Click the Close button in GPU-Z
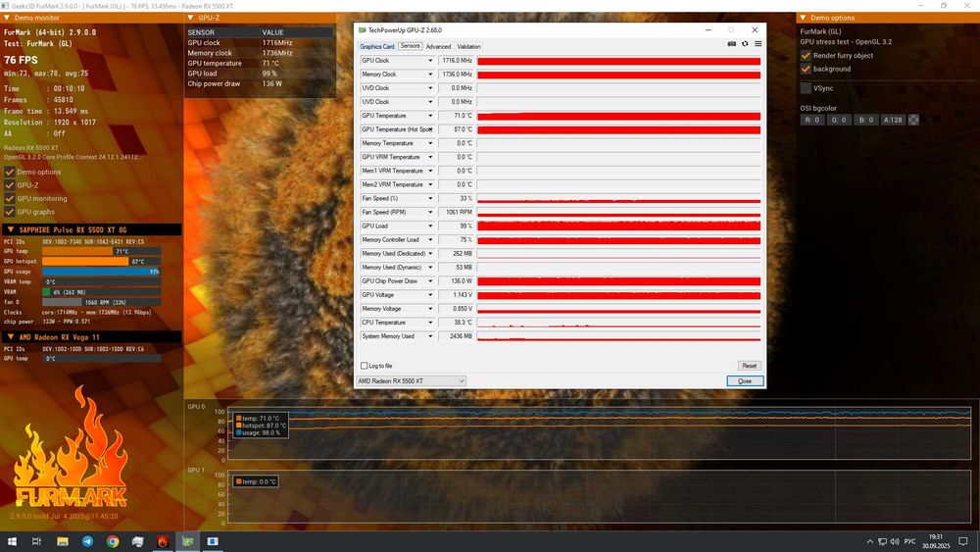Viewport: 980px width, 552px height. pos(745,380)
